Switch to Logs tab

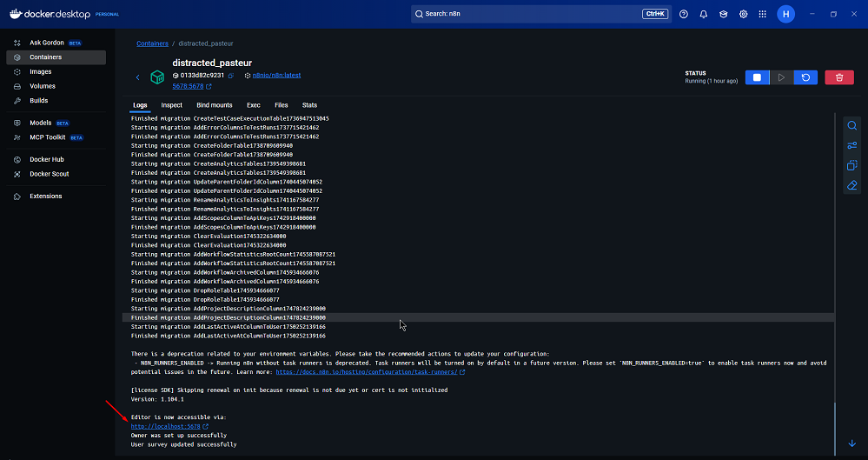point(140,104)
